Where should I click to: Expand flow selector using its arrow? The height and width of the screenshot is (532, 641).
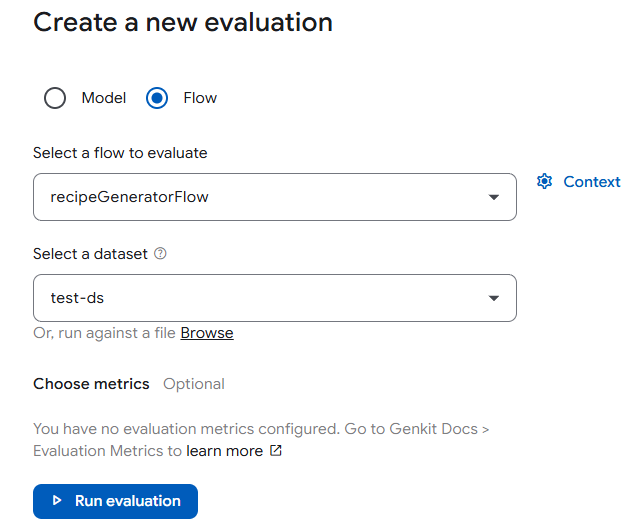(493, 197)
